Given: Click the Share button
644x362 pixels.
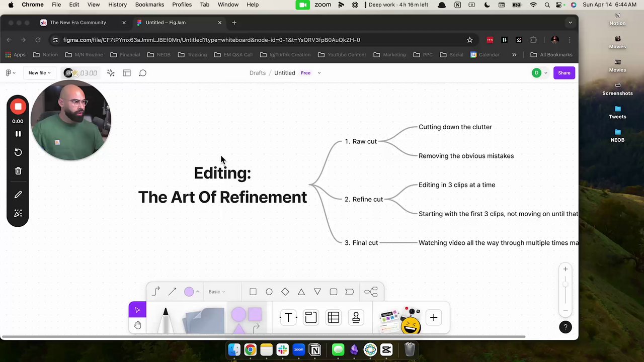Looking at the screenshot, I should (564, 73).
